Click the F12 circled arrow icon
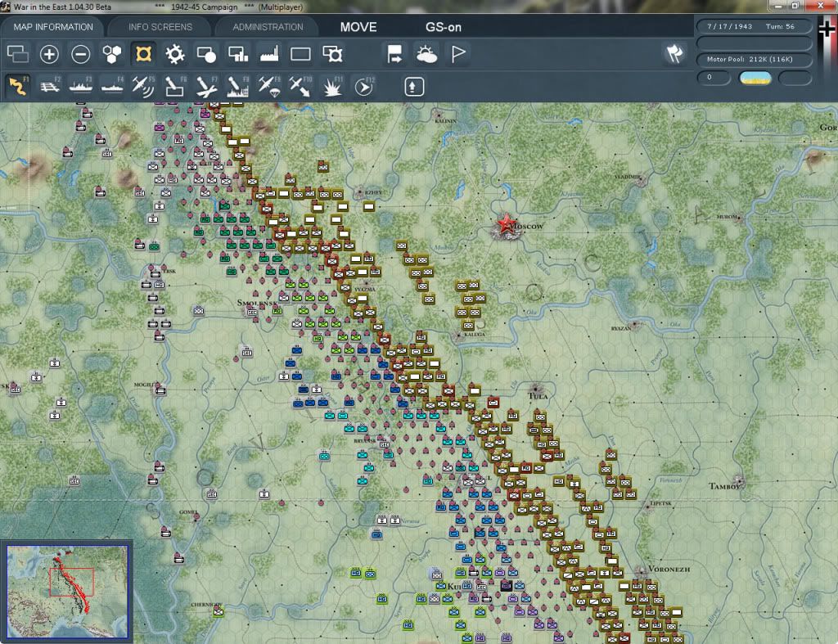 coord(364,86)
